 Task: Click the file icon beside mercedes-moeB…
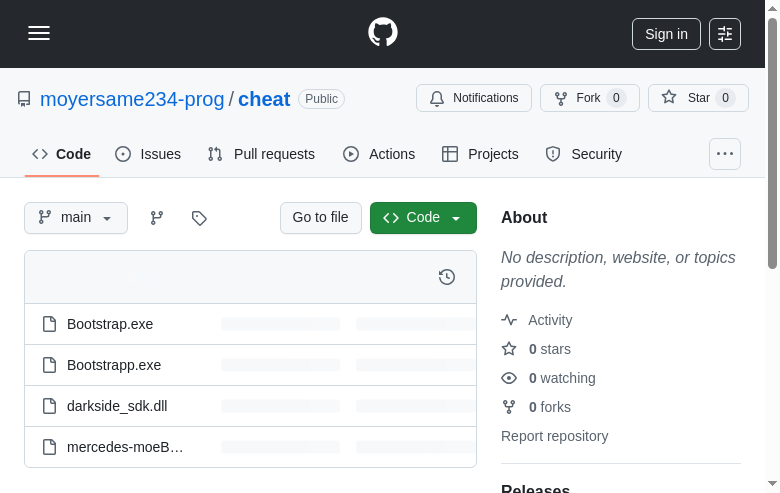(x=49, y=447)
